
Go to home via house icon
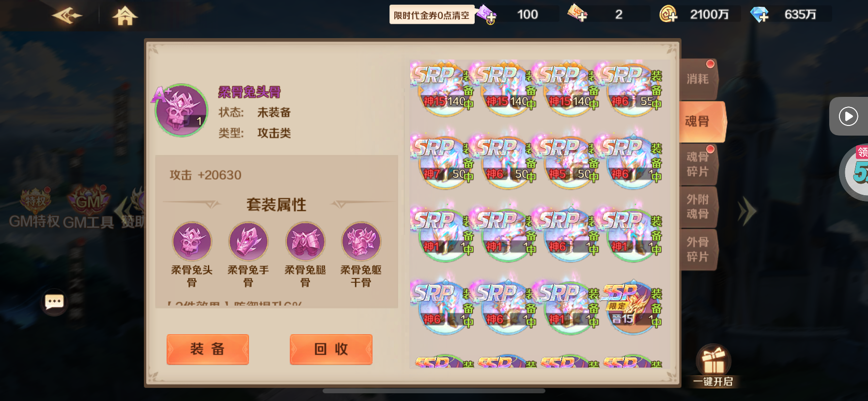(125, 15)
